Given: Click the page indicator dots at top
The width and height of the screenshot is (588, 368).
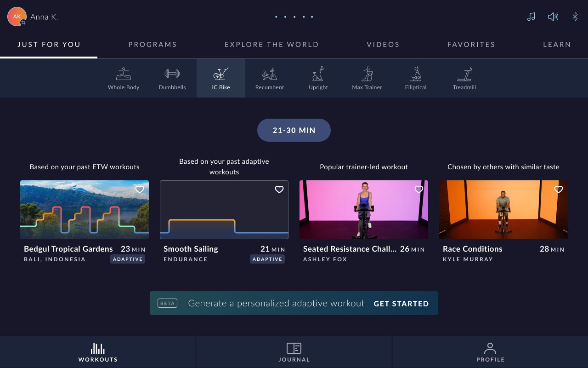Looking at the screenshot, I should point(294,17).
